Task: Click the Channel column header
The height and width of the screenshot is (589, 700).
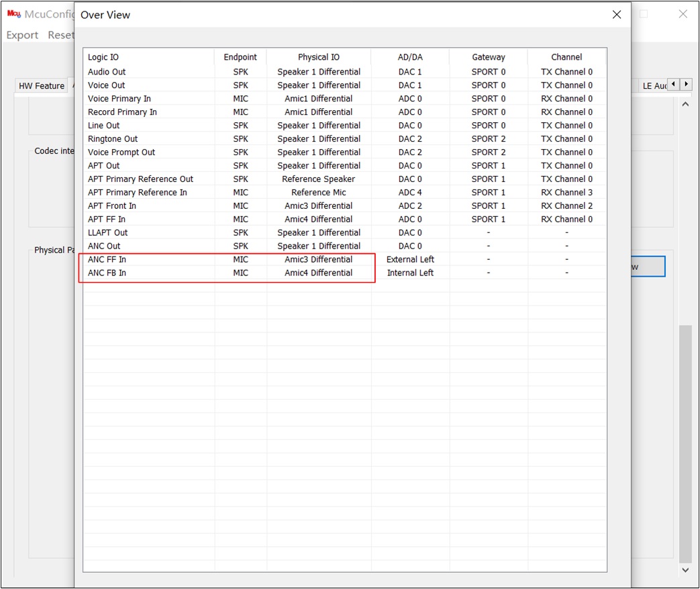Action: pos(566,57)
